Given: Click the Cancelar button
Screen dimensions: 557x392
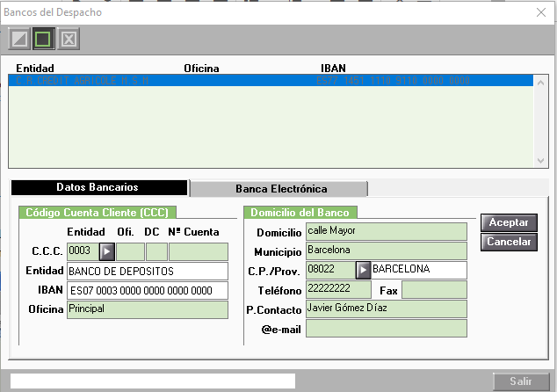Looking at the screenshot, I should [x=509, y=242].
